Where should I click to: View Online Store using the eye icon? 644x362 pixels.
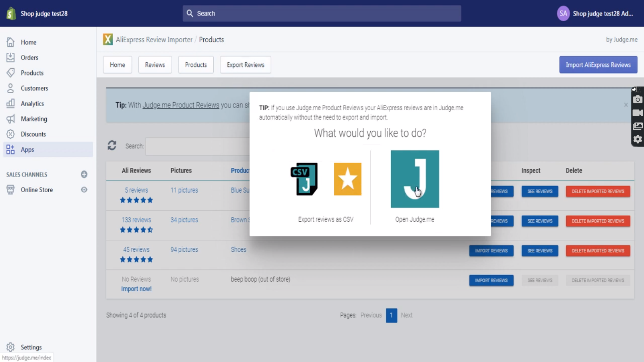tap(84, 190)
